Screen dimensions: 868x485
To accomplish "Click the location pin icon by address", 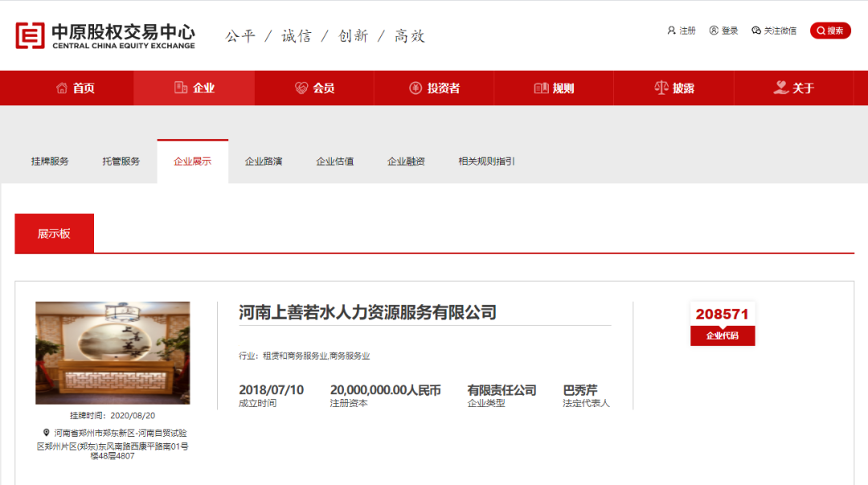I will (x=46, y=433).
